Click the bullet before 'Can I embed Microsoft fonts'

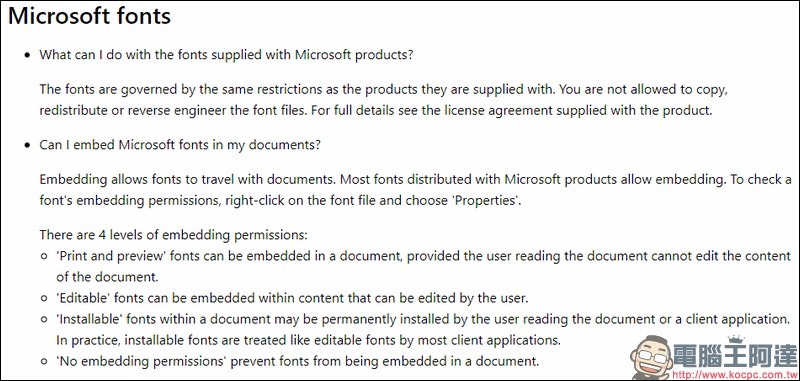[27, 145]
